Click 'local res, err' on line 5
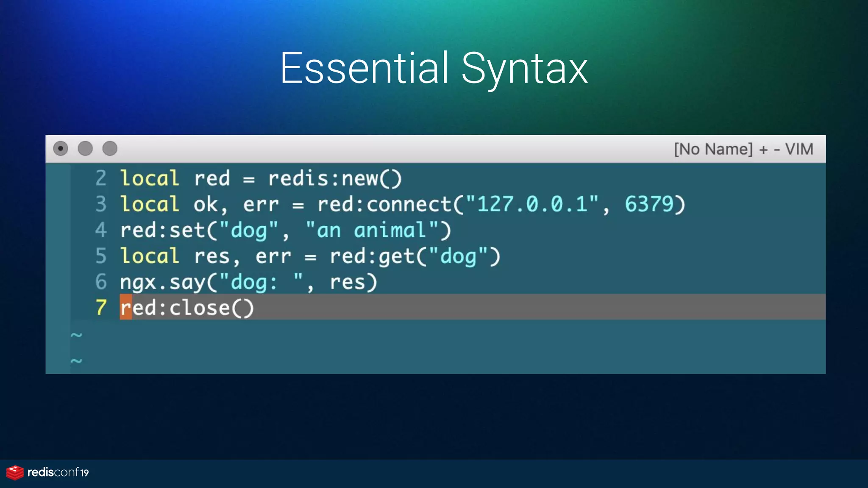 (206, 256)
